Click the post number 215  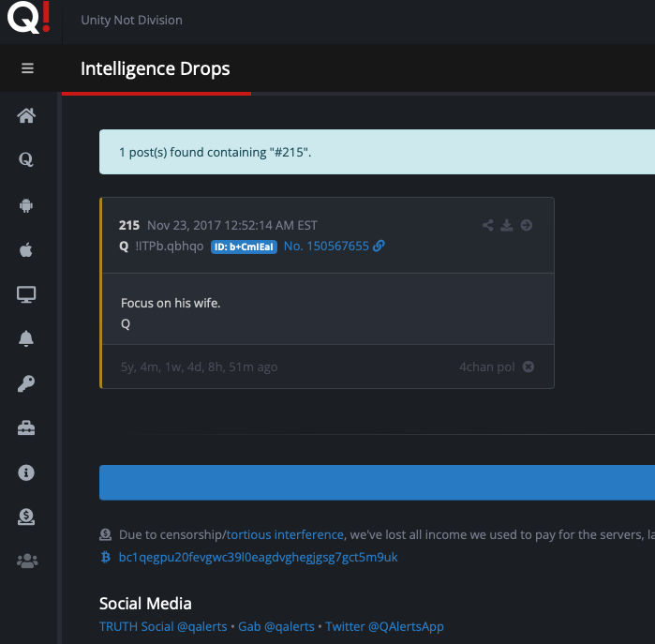[129, 225]
